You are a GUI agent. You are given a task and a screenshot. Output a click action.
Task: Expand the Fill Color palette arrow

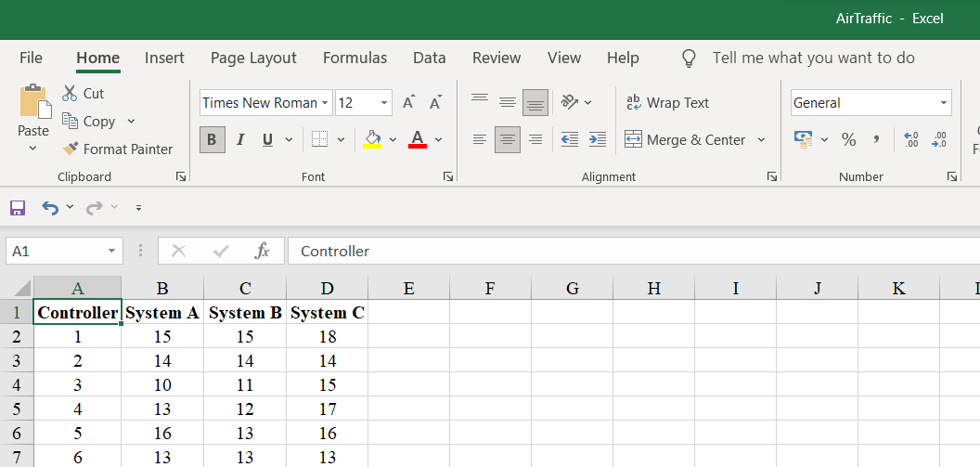coord(393,139)
